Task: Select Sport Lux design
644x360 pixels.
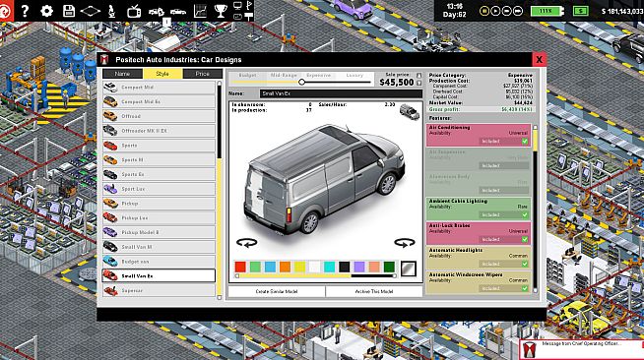Action: pos(159,189)
